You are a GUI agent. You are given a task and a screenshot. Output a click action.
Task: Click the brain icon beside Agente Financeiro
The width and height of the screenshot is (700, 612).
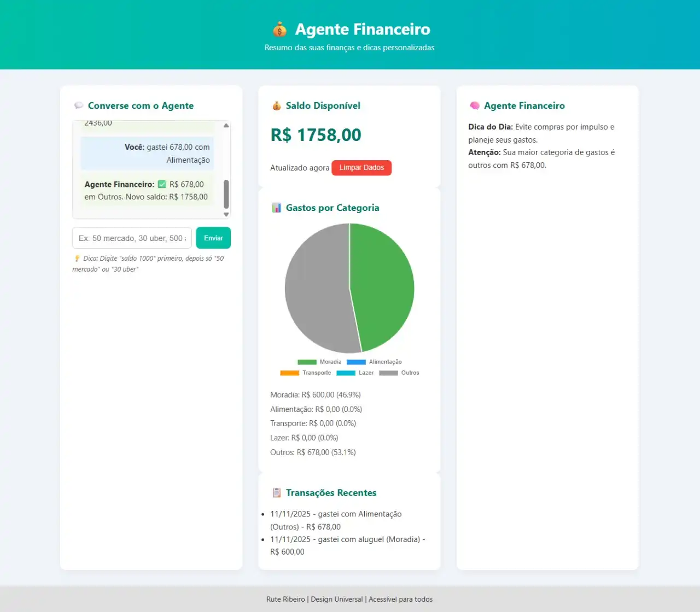click(x=475, y=105)
